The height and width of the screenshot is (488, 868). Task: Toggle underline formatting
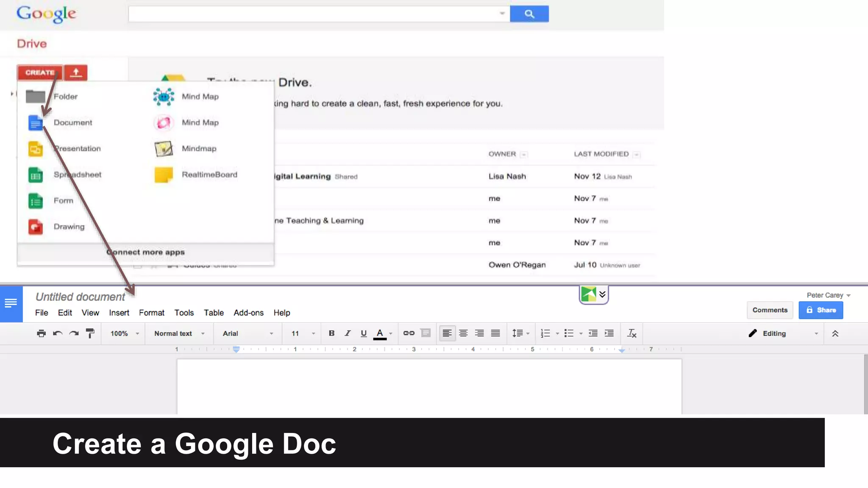(364, 333)
